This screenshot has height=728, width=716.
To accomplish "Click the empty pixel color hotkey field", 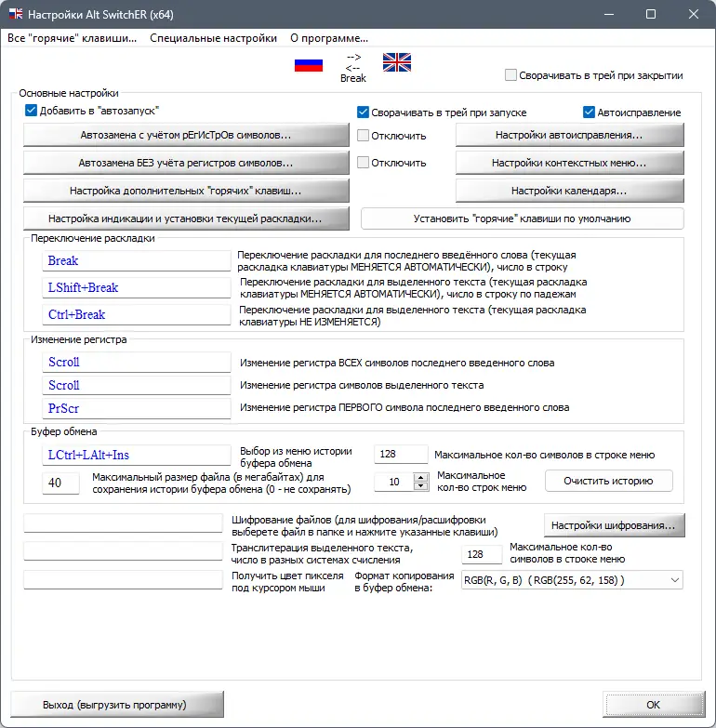I will click(123, 579).
